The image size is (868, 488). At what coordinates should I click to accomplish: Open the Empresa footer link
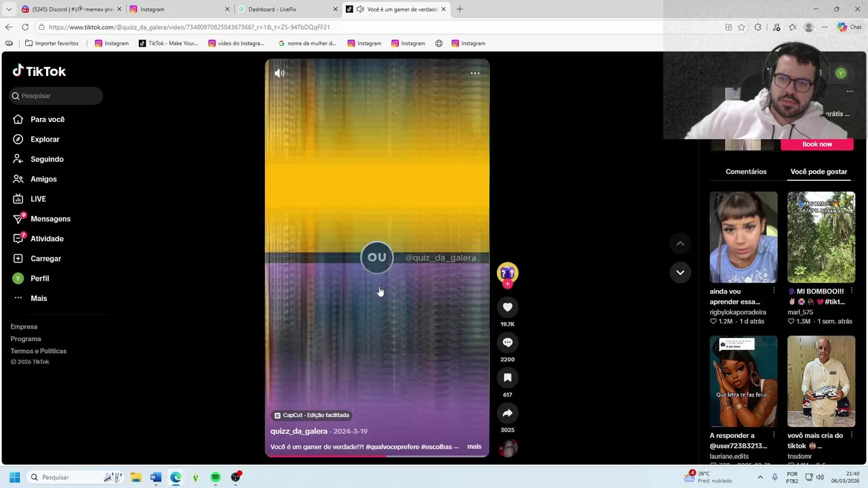[x=24, y=327]
